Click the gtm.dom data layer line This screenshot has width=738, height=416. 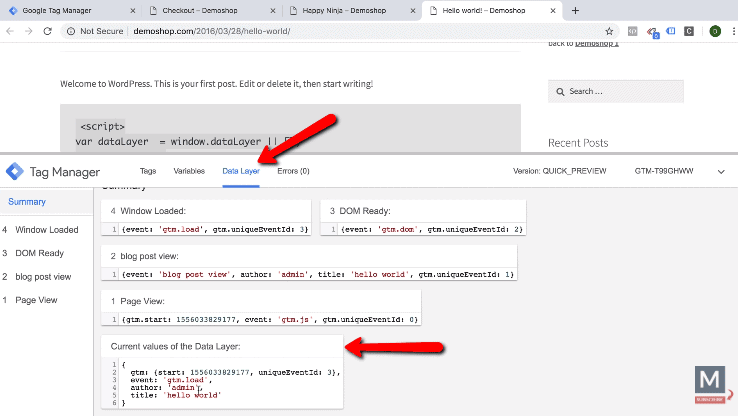coord(432,229)
